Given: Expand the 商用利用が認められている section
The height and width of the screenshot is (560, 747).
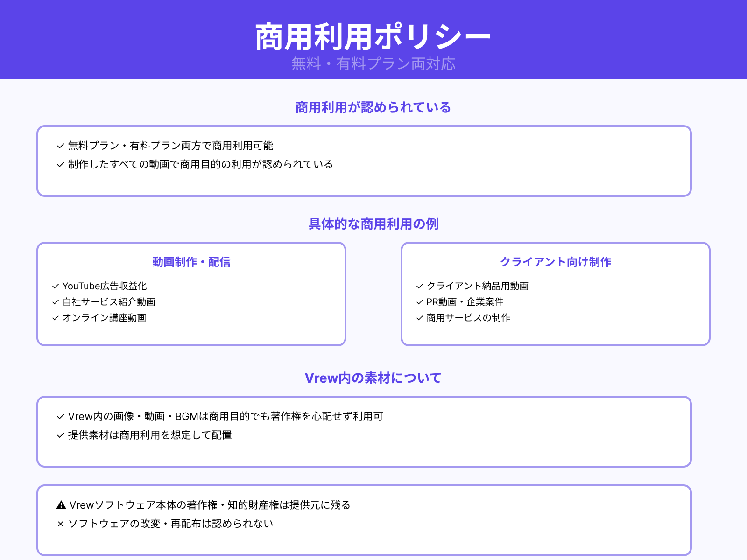Looking at the screenshot, I should [373, 107].
